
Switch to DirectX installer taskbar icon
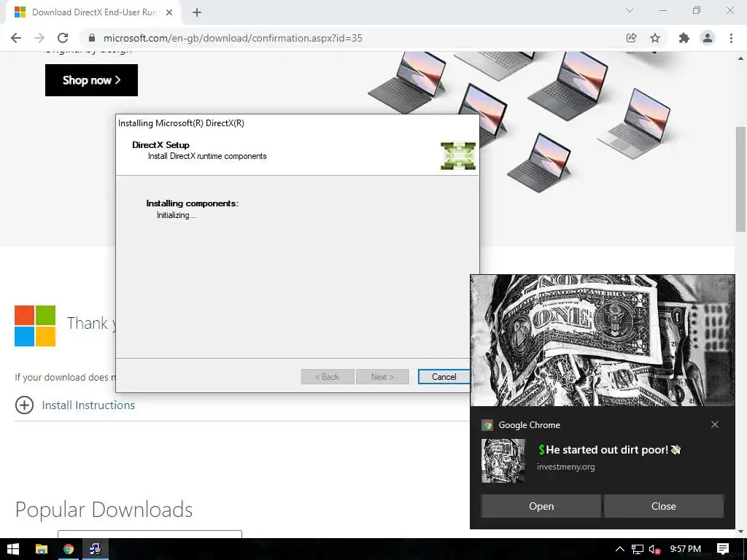(x=96, y=549)
